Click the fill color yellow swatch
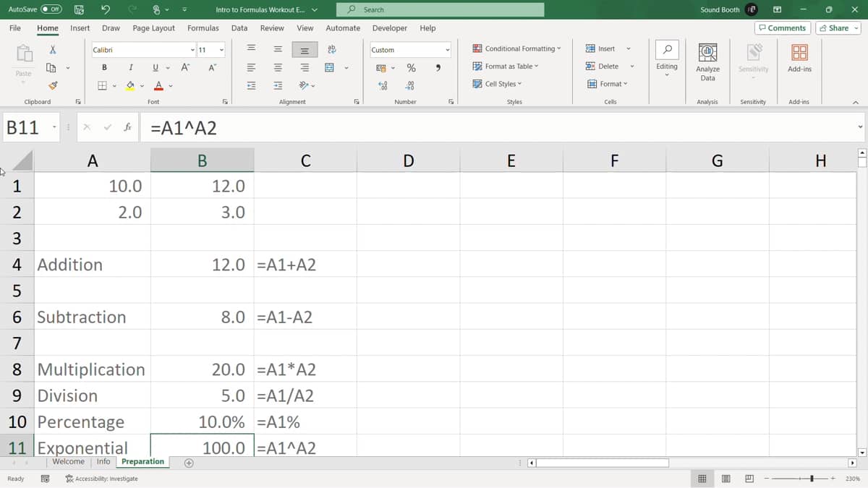868x488 pixels. click(130, 85)
